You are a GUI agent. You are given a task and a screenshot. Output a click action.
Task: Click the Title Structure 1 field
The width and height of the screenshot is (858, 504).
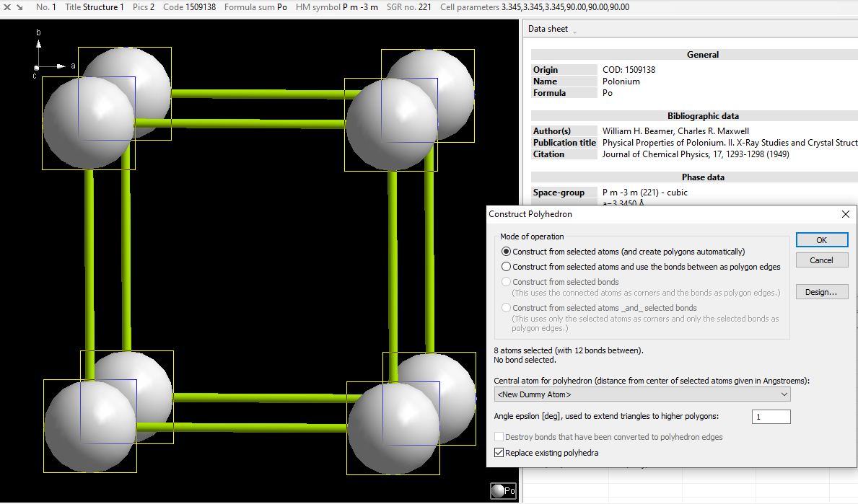(x=94, y=7)
